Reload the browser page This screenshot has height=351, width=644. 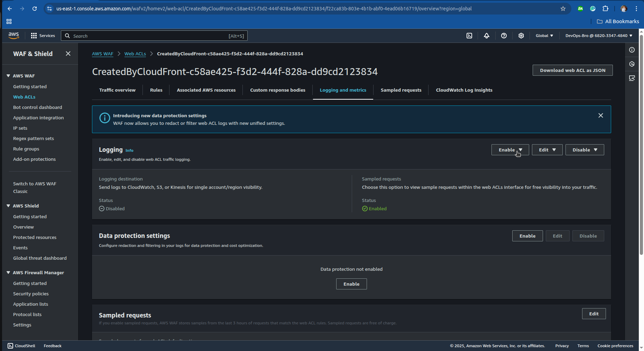click(x=35, y=9)
